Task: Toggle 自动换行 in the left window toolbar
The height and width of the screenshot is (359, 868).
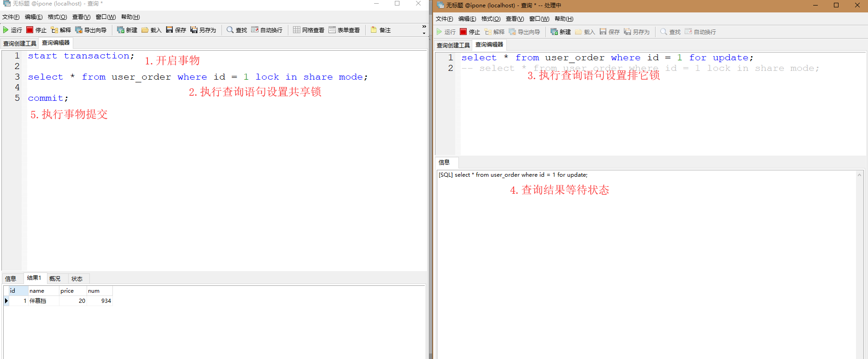Action: (267, 30)
